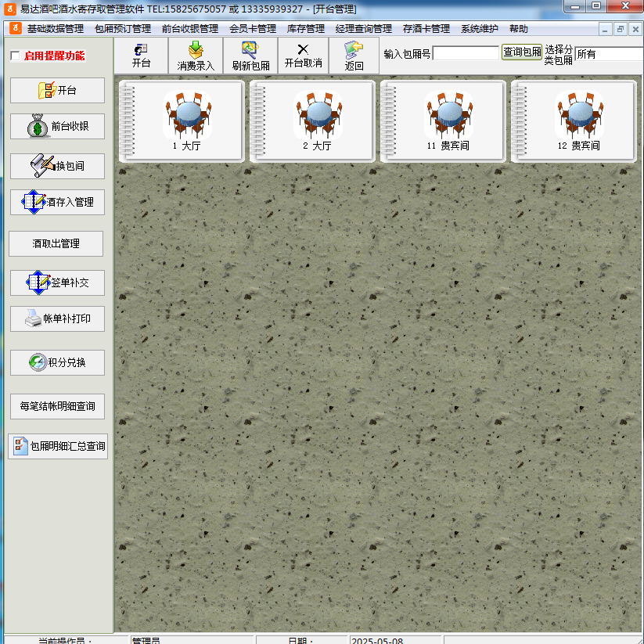Select room 11 贵宾间 card
This screenshot has width=644, height=644.
(443, 121)
